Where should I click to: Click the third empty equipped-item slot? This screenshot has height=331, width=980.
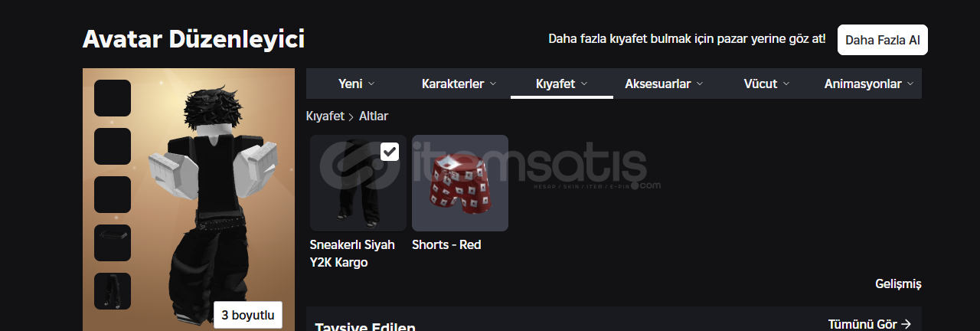coord(113,195)
